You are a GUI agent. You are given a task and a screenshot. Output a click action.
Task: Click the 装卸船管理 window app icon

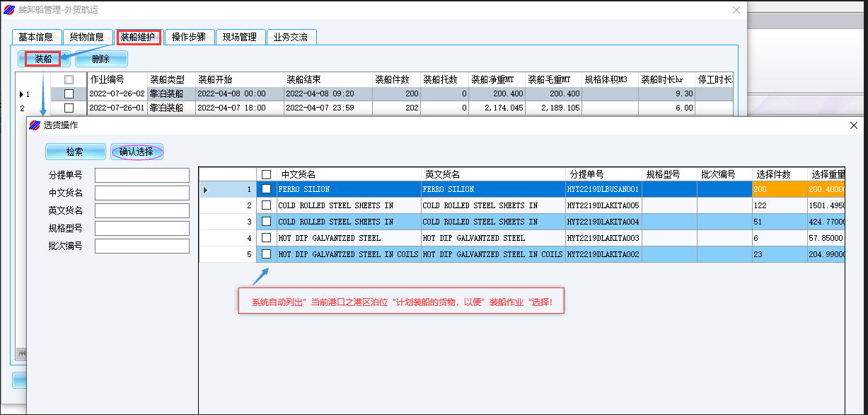9,10
